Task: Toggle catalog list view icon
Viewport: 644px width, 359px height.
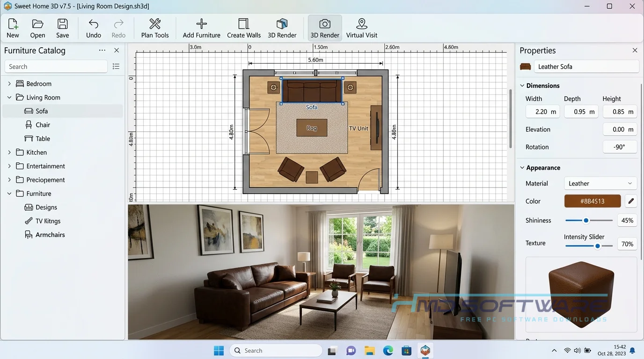Action: pyautogui.click(x=116, y=66)
